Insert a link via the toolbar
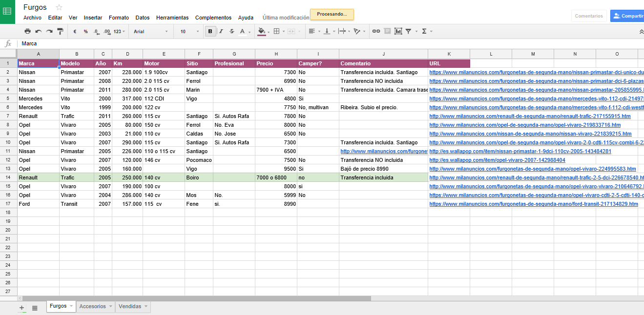The image size is (644, 315). [376, 31]
